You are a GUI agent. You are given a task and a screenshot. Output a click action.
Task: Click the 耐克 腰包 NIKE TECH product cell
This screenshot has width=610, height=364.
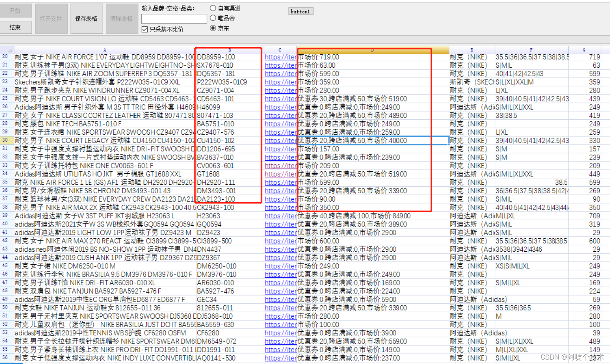coord(105,124)
